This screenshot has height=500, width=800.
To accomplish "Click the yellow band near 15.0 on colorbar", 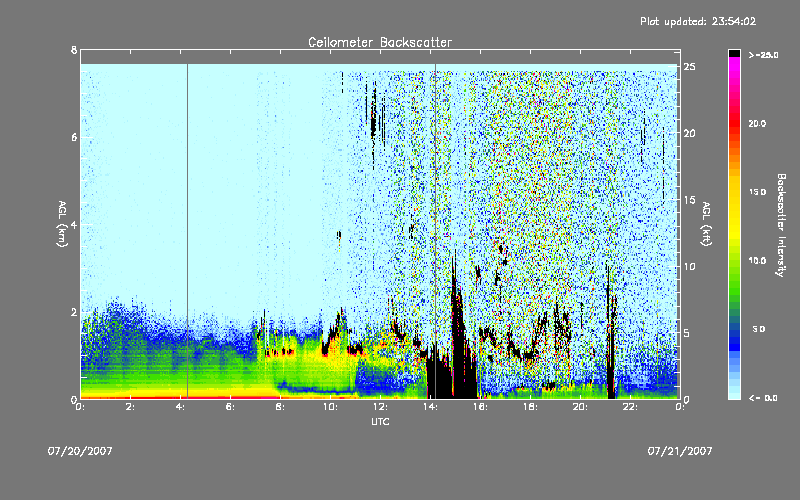I will point(734,192).
